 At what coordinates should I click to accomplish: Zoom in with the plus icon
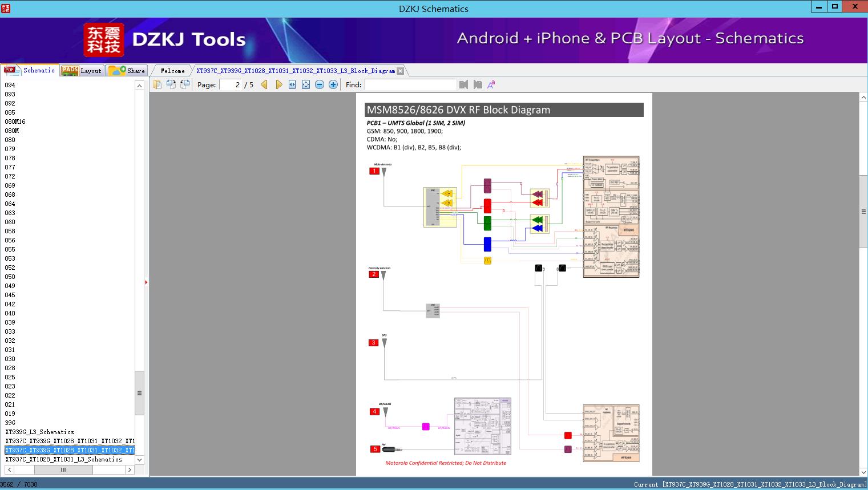(333, 84)
